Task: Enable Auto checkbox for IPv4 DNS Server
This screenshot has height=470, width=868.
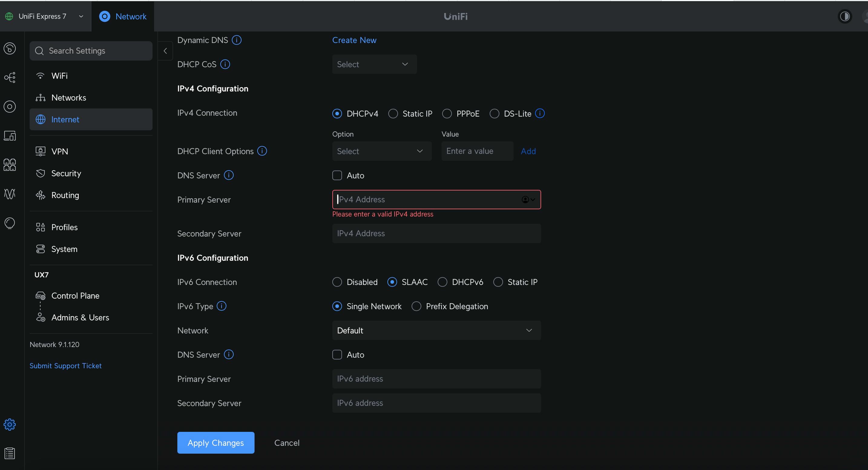Action: click(x=337, y=175)
